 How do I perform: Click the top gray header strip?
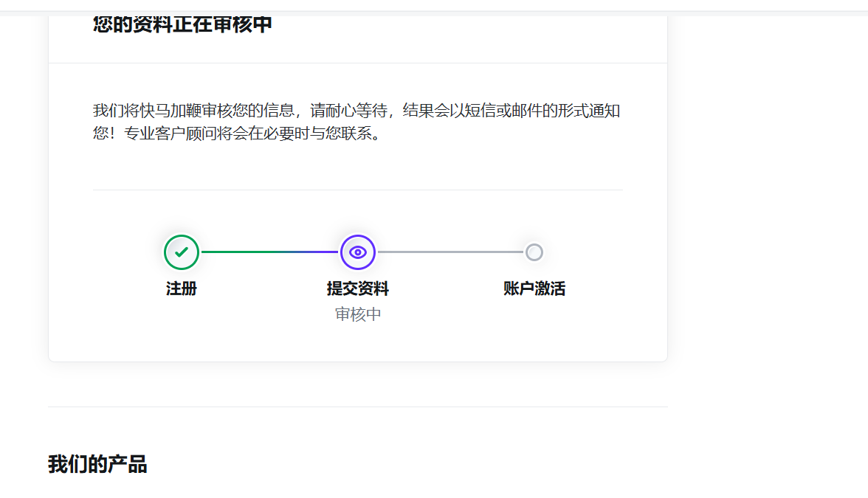pos(434,5)
